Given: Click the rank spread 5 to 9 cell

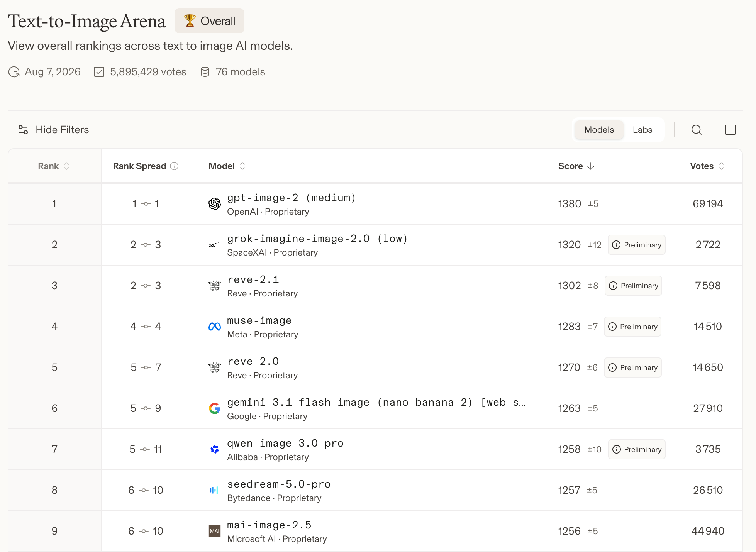Looking at the screenshot, I should pyautogui.click(x=146, y=408).
